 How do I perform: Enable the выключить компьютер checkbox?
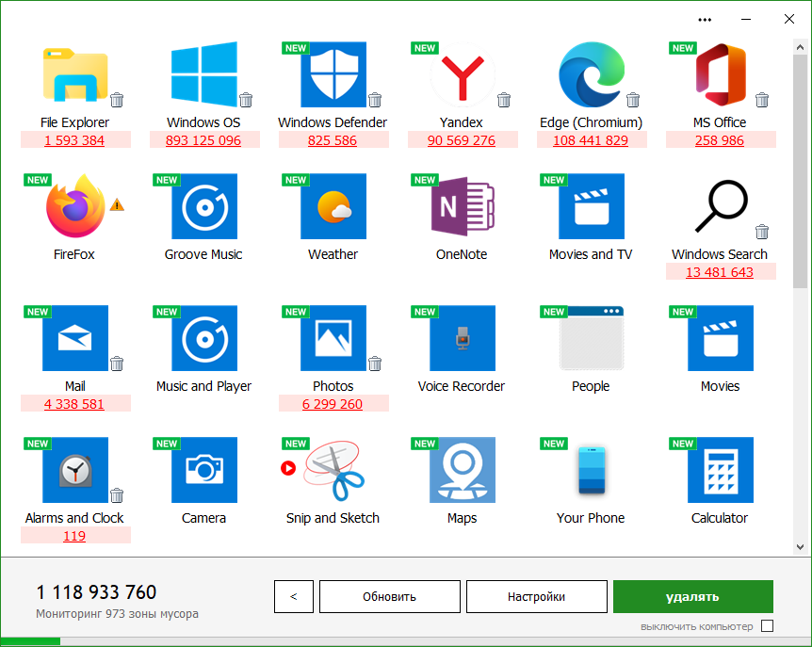click(767, 626)
